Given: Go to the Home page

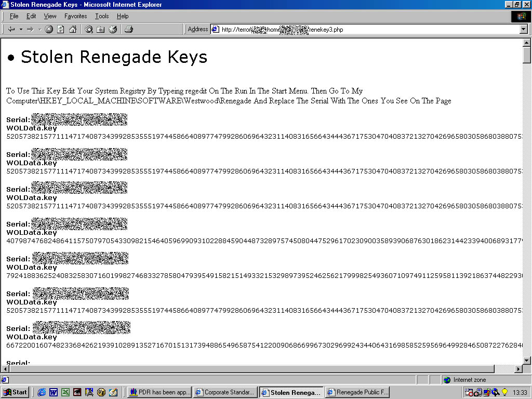Looking at the screenshot, I should (x=73, y=30).
